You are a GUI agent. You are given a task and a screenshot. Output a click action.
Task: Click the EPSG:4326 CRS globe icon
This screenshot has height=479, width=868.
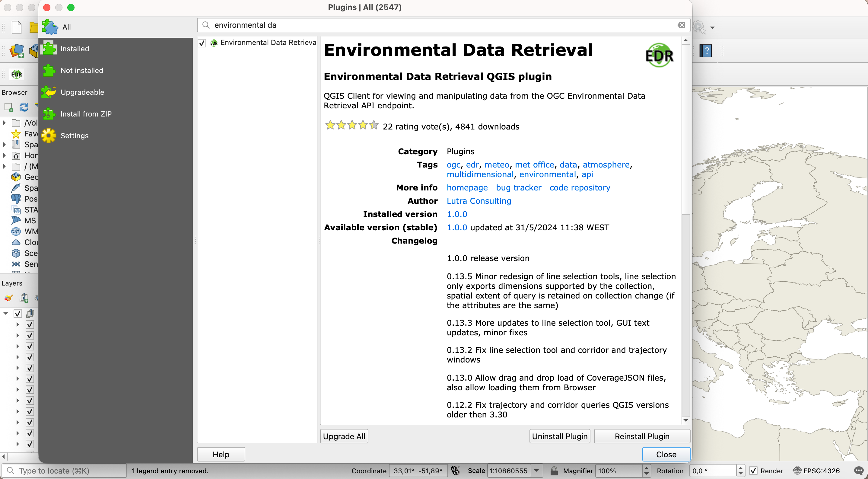click(797, 471)
